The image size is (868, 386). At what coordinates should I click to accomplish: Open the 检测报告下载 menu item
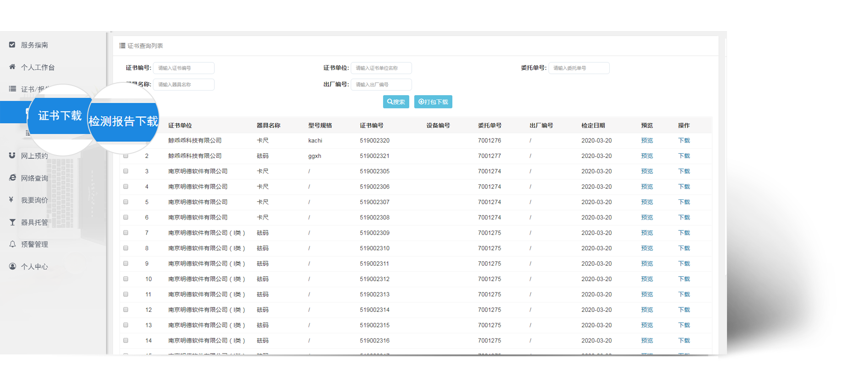click(123, 121)
